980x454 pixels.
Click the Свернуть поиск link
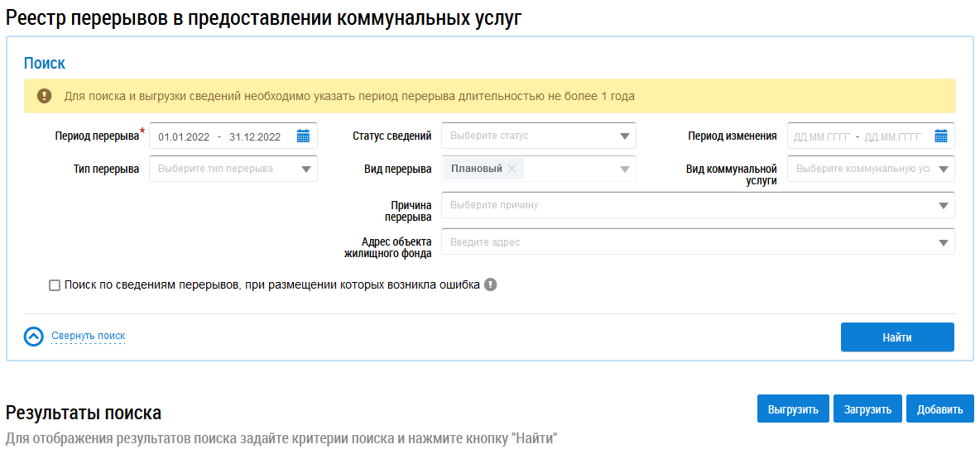pos(89,337)
